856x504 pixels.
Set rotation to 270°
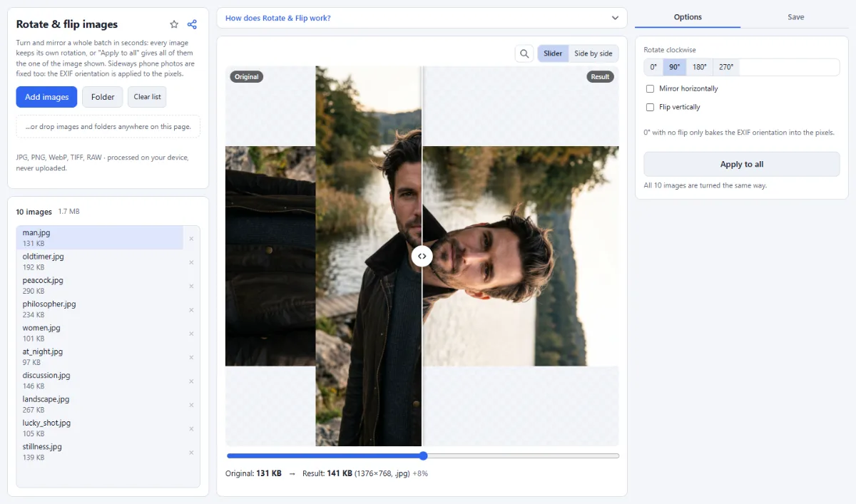726,67
